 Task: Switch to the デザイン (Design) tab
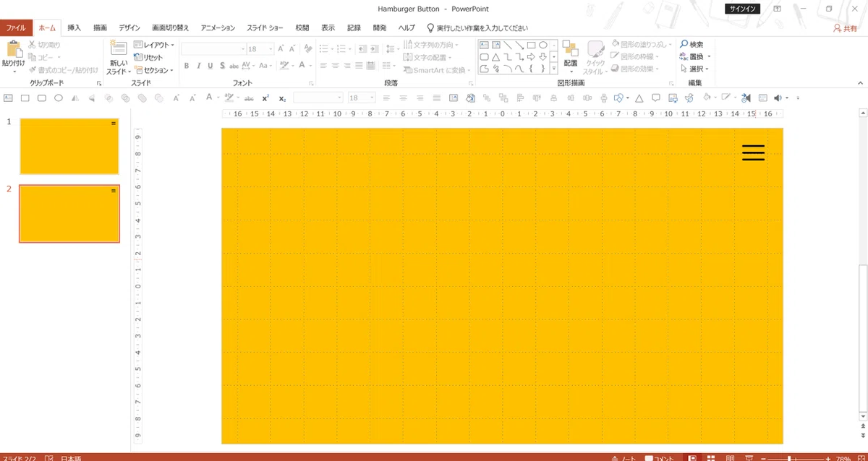click(x=129, y=28)
